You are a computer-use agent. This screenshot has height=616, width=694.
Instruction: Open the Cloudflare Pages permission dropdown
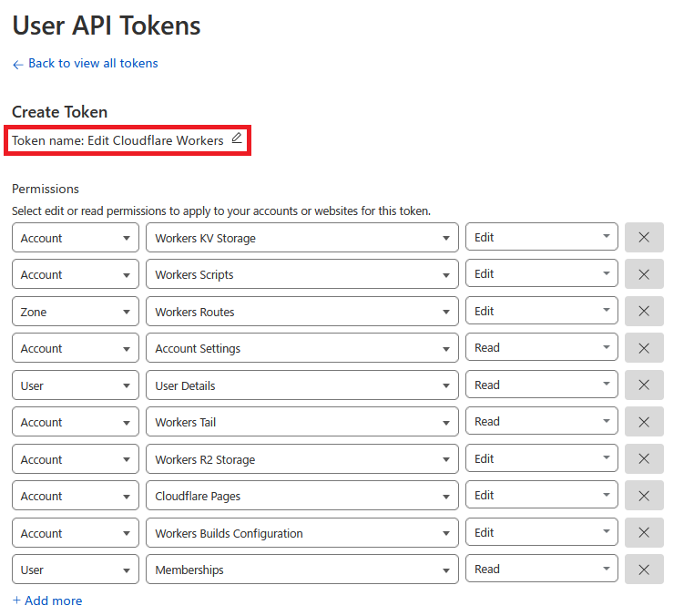pyautogui.click(x=301, y=496)
